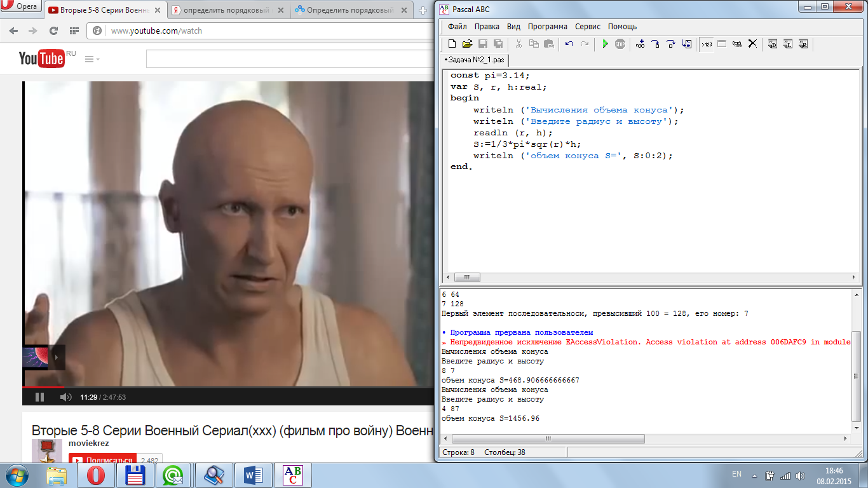The width and height of the screenshot is (868, 488).
Task: Click the video red progress bar
Action: [43, 386]
